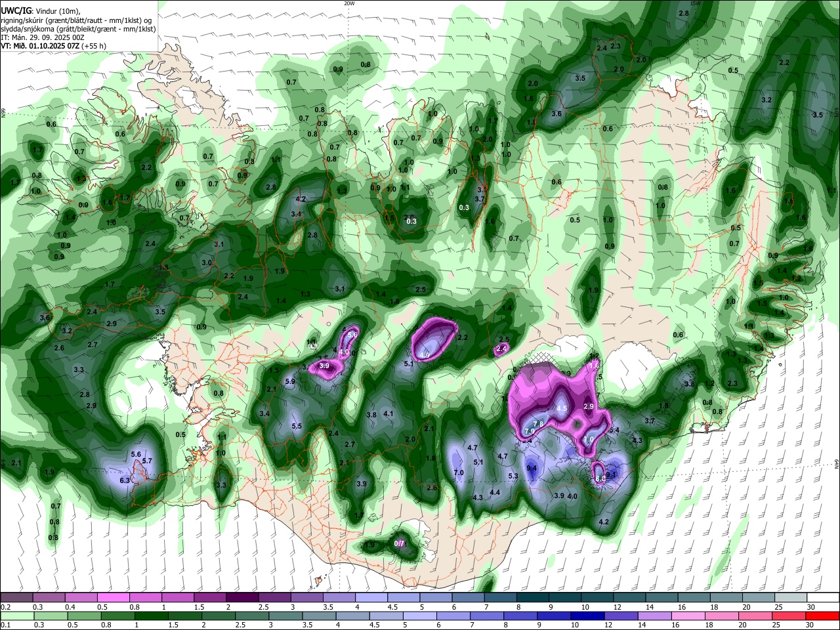Select the deep blue rain swatch above 10

click(587, 616)
